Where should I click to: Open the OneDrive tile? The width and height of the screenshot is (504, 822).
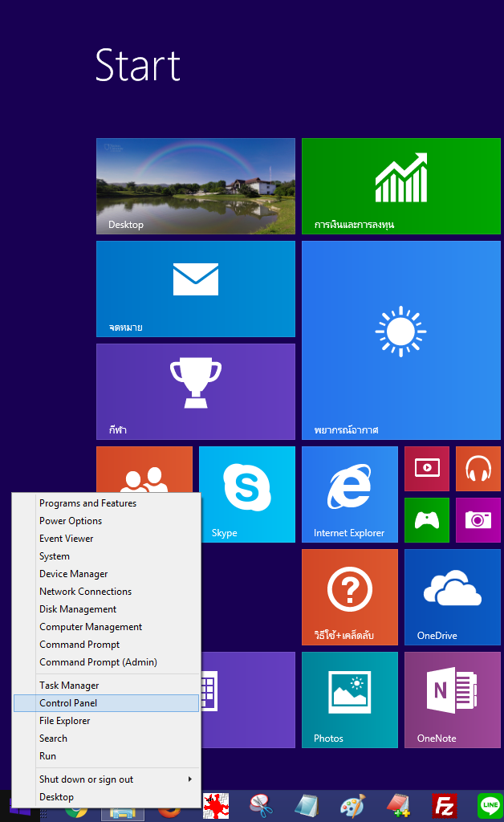coord(452,597)
